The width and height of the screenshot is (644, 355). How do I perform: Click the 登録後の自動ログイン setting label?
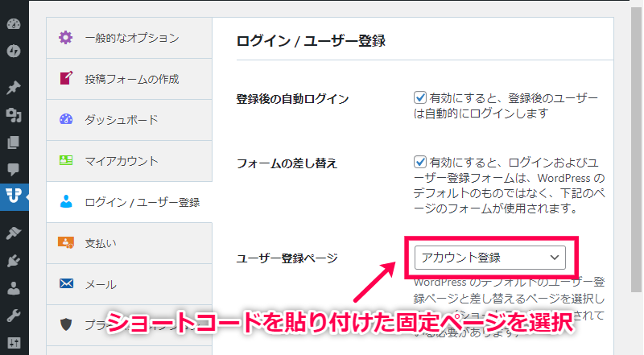292,99
